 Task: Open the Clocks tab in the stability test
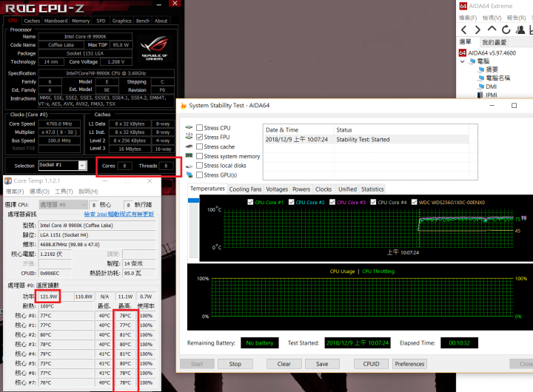point(324,189)
